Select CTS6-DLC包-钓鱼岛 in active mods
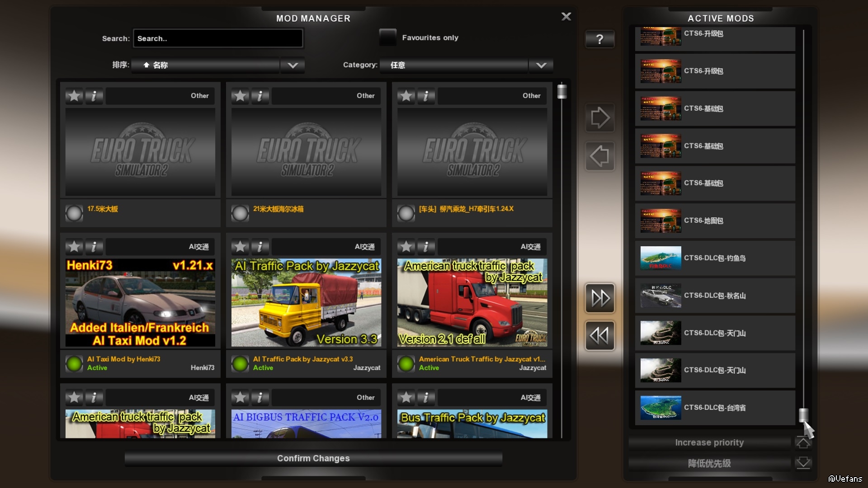 pos(715,258)
